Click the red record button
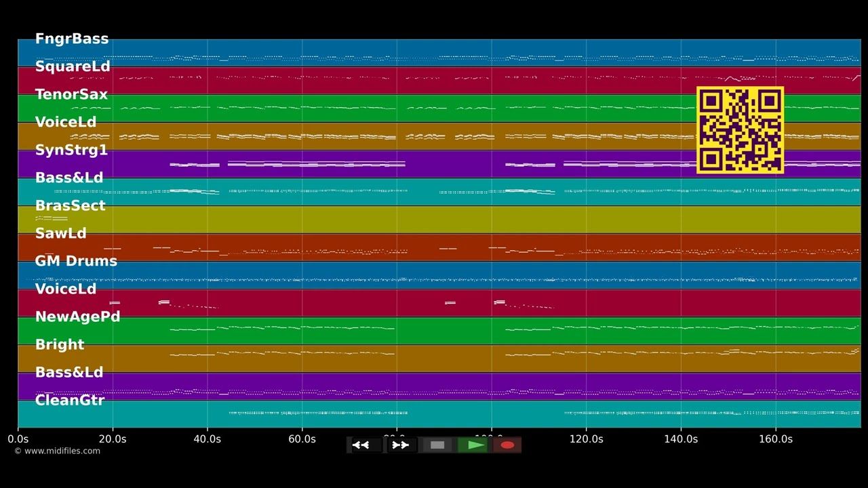This screenshot has height=488, width=868. pos(507,445)
